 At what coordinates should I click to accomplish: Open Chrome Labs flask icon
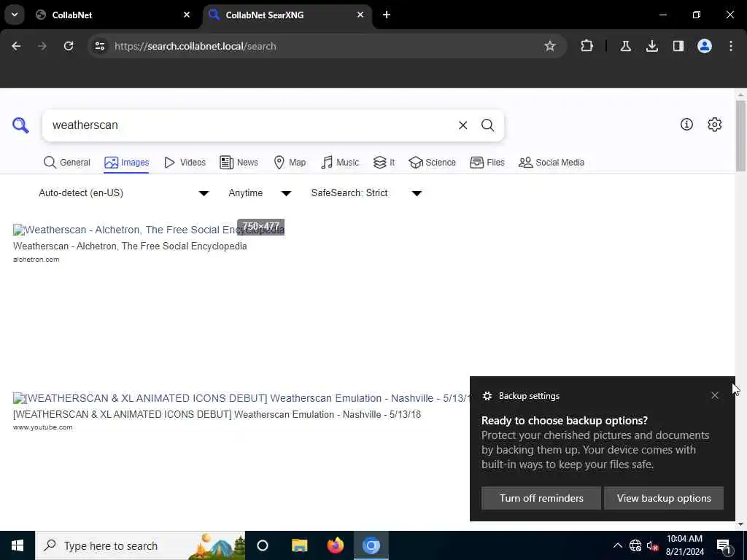coord(625,46)
